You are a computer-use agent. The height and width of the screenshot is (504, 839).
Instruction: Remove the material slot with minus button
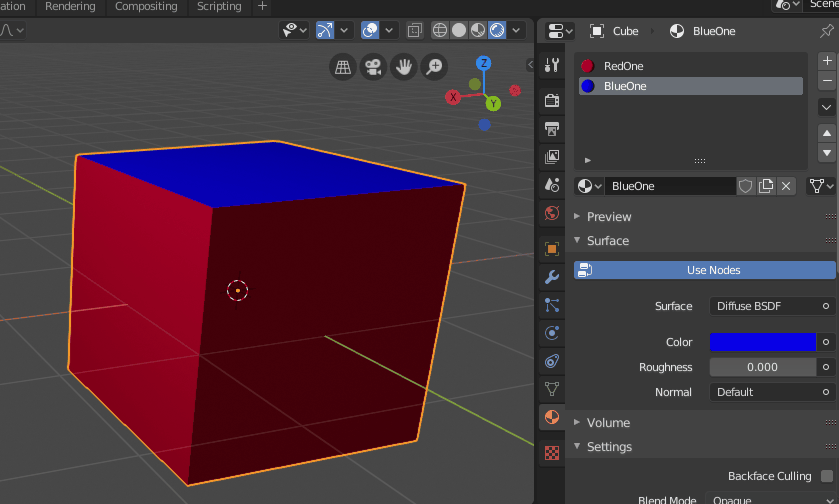coord(827,81)
